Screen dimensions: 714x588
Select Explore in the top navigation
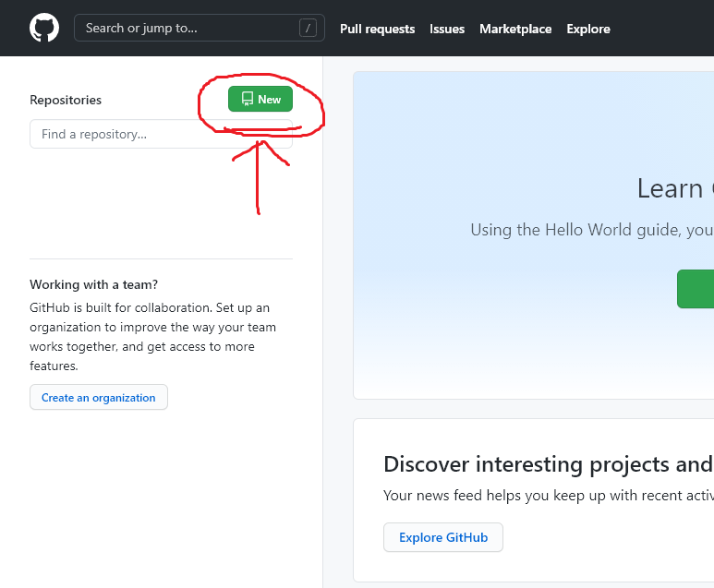click(x=587, y=29)
